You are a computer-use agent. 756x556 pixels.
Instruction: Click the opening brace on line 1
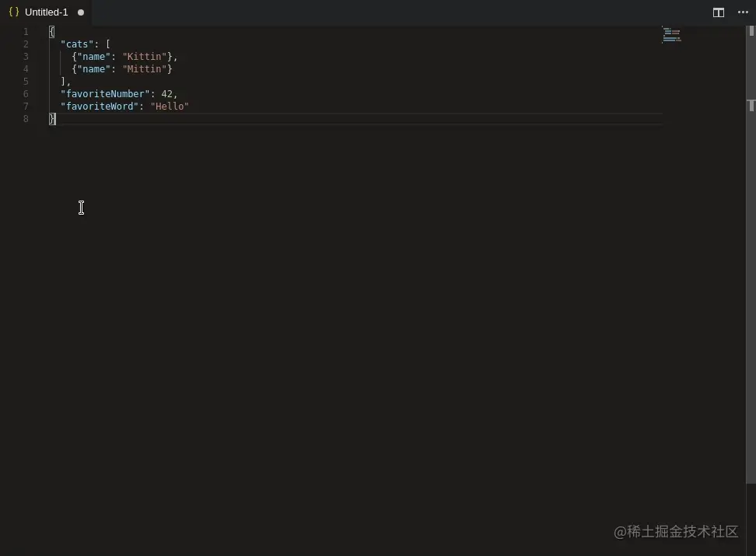coord(52,32)
